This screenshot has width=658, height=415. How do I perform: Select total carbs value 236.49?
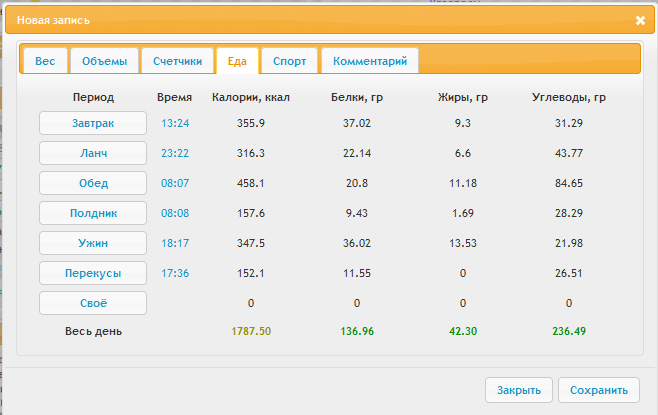point(569,331)
